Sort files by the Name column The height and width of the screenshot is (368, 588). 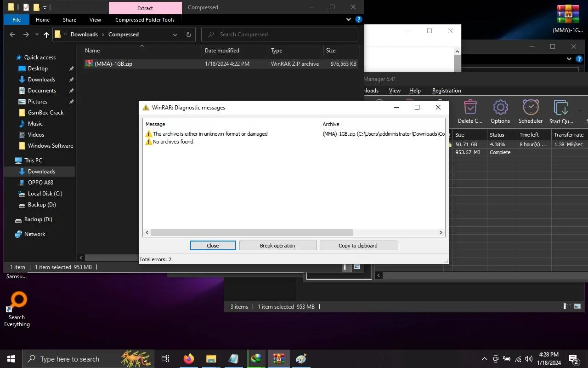click(142, 51)
